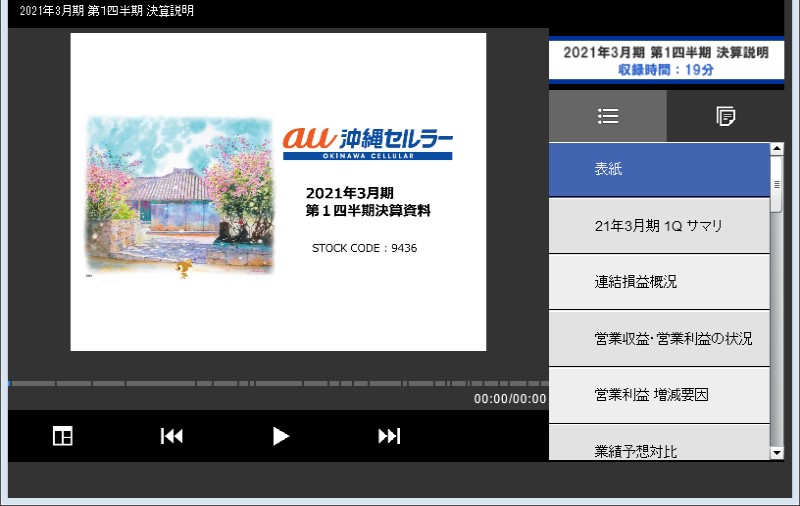800x506 pixels.
Task: Click the 収録時間：19分 text
Action: pyautogui.click(x=666, y=70)
